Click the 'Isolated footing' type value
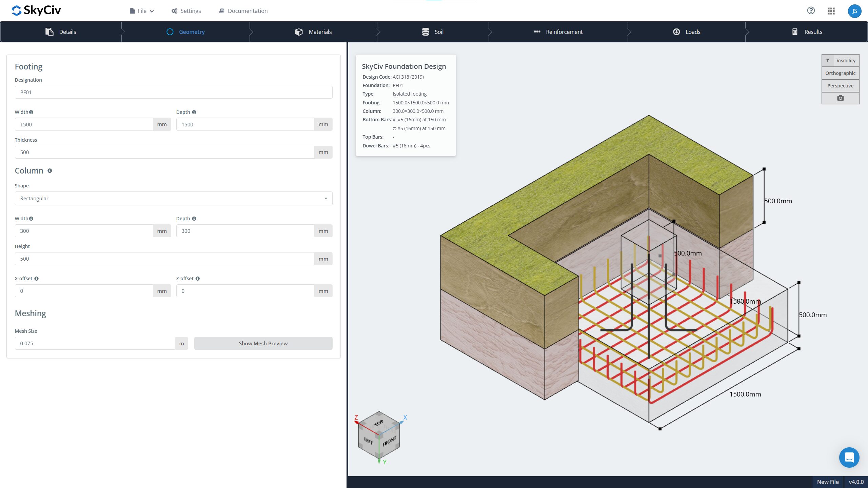The image size is (868, 488). pyautogui.click(x=410, y=94)
